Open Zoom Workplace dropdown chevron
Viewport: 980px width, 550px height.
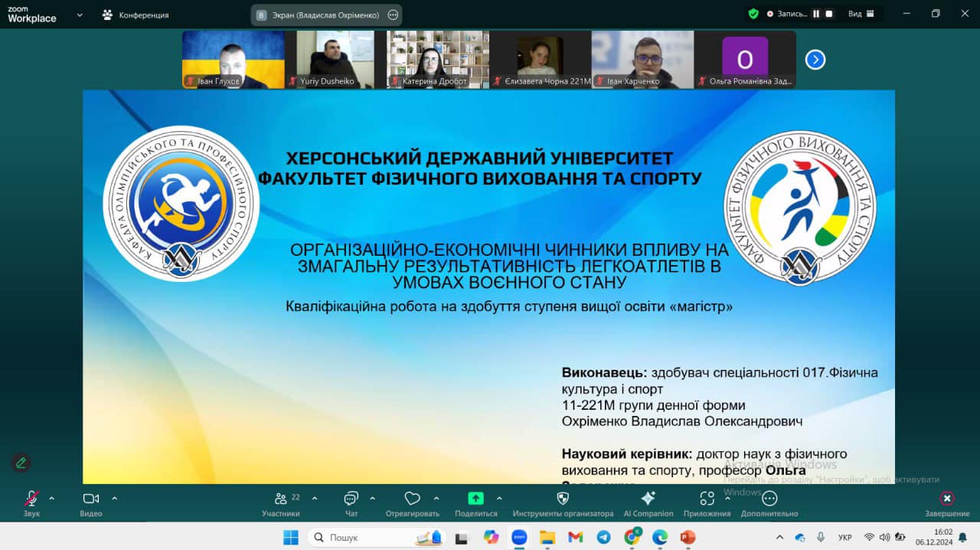coord(80,15)
